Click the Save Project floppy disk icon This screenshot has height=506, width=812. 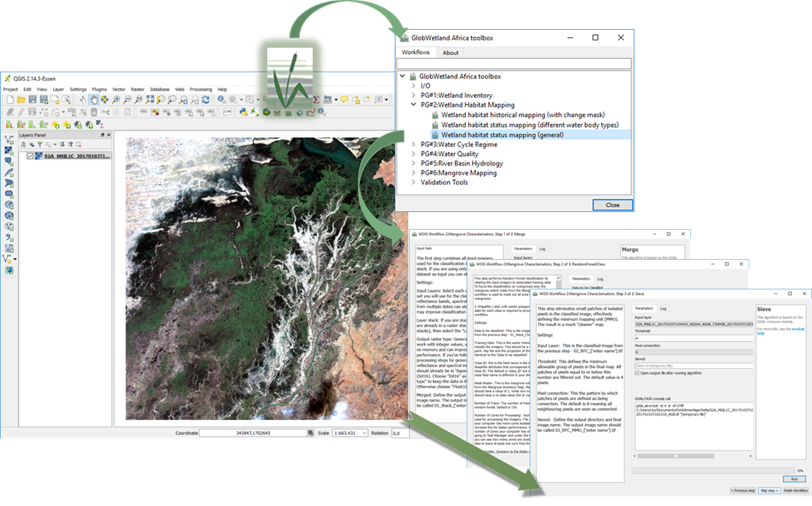(33, 99)
